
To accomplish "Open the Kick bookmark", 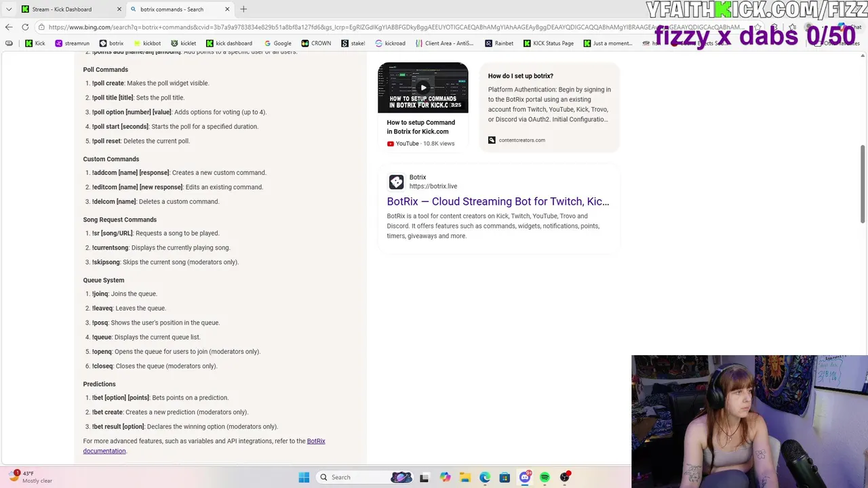I will [x=35, y=43].
